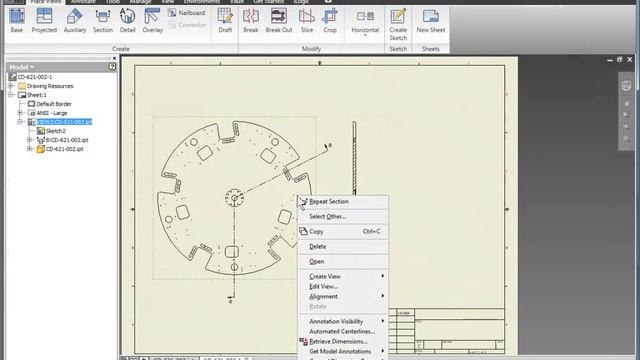Select the Slice tool
The image size is (640, 360).
point(307,20)
